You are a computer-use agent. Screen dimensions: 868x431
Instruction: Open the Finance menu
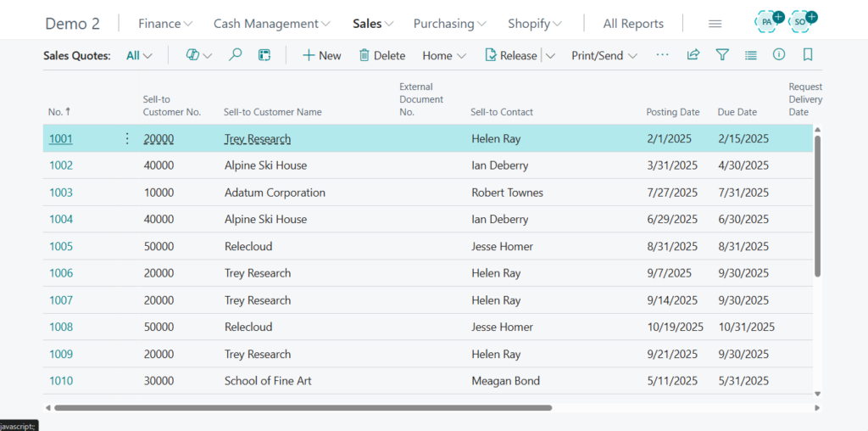[165, 24]
